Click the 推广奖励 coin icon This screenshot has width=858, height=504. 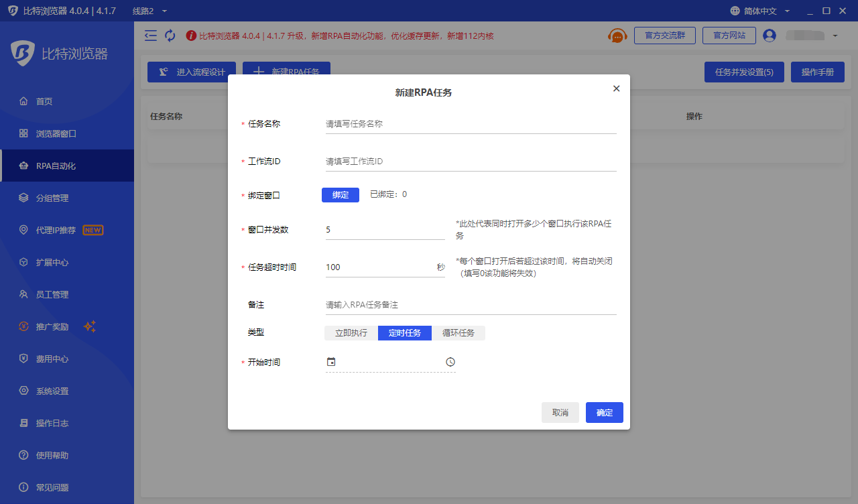point(23,326)
